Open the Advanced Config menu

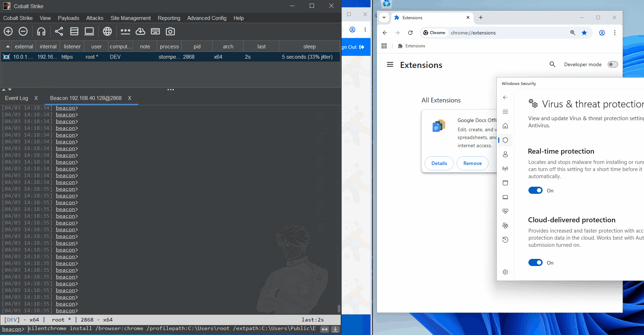click(x=207, y=18)
